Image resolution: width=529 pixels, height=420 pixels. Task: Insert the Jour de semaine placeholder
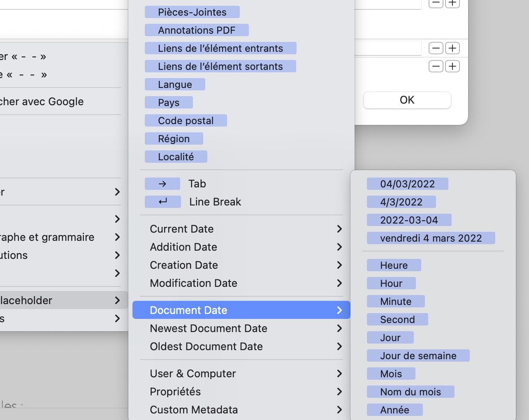pos(418,355)
